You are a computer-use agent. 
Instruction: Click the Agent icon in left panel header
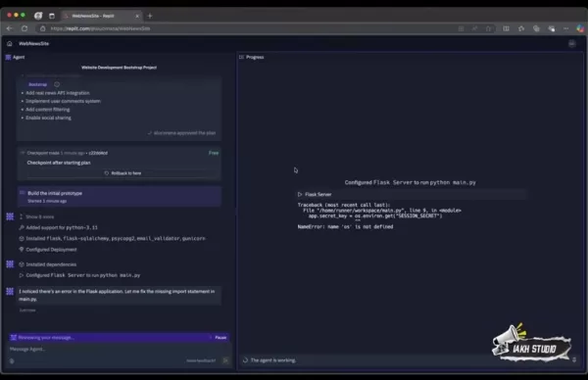pyautogui.click(x=8, y=57)
